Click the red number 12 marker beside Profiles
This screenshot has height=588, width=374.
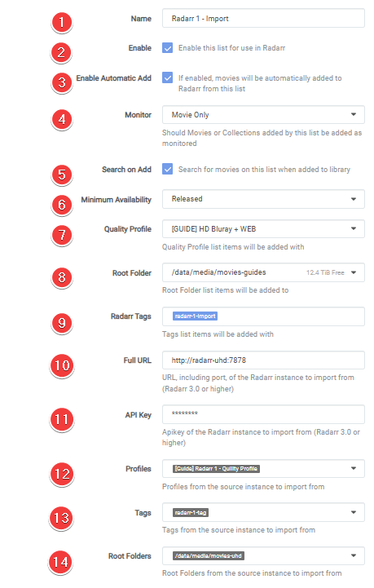[x=62, y=474]
